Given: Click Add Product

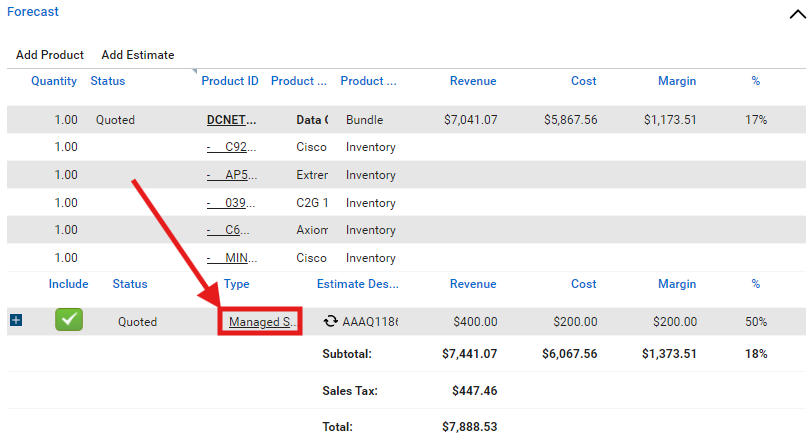Looking at the screenshot, I should point(50,55).
